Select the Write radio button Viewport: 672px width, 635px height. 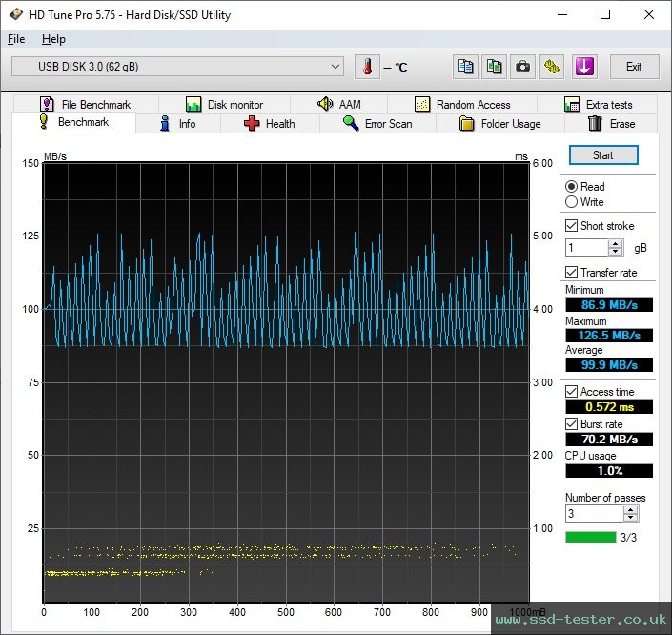pyautogui.click(x=571, y=201)
